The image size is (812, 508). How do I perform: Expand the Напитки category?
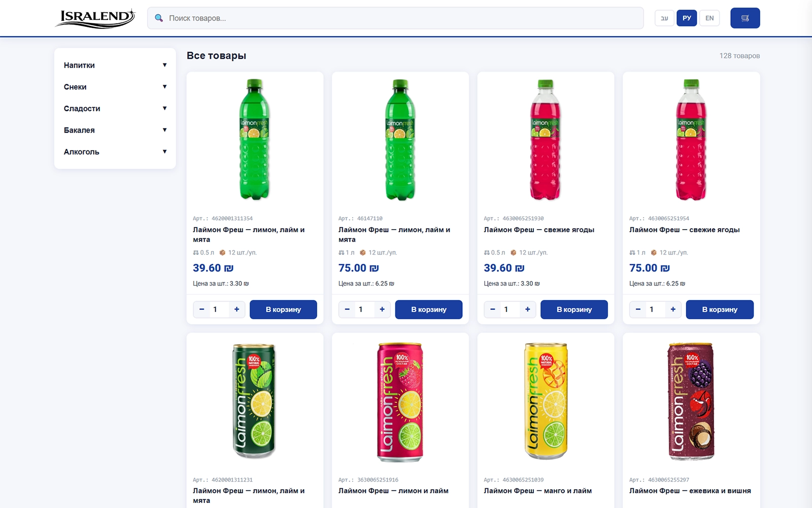click(x=115, y=65)
